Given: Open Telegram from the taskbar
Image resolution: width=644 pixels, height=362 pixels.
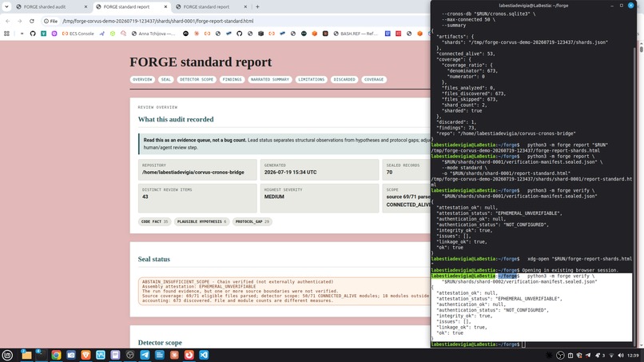Looking at the screenshot, I should 145,355.
